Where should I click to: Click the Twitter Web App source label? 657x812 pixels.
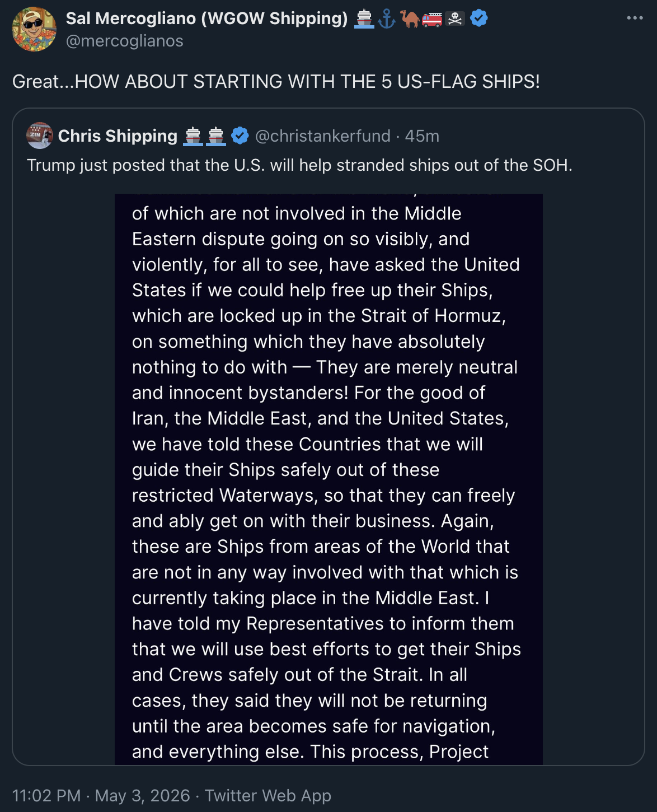(x=268, y=795)
